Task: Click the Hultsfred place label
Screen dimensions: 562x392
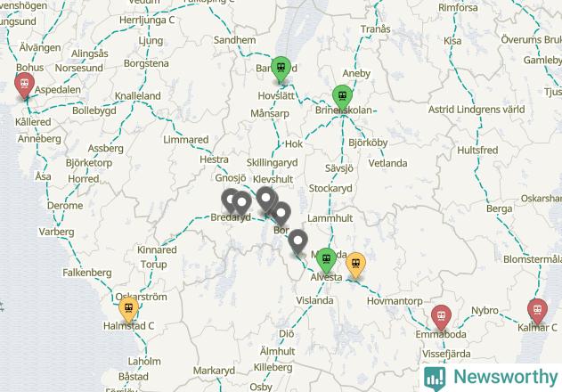Action: click(477, 151)
